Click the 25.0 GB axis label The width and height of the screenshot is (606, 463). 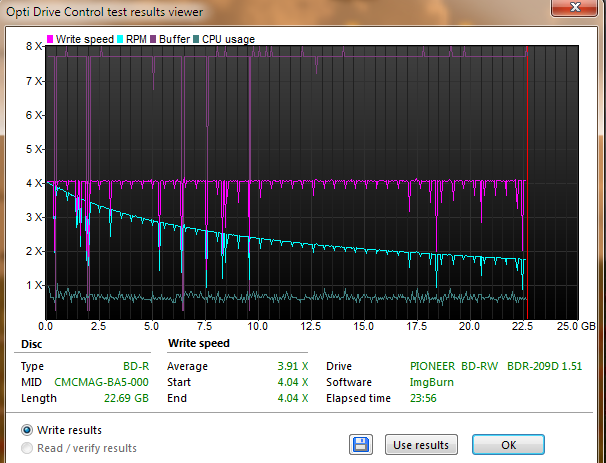pyautogui.click(x=576, y=326)
